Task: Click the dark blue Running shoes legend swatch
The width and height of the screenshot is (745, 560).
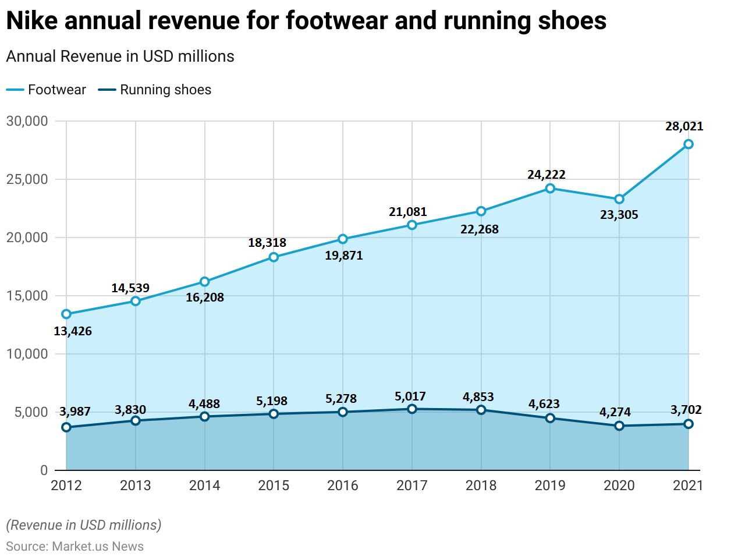Action: (107, 90)
